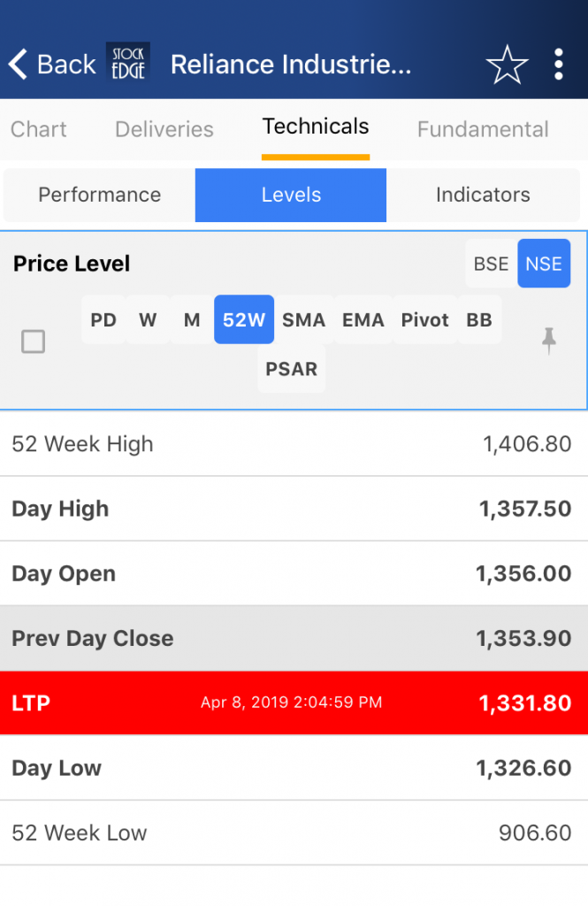The width and height of the screenshot is (588, 906).
Task: Open the Fundamental tab
Action: (483, 129)
